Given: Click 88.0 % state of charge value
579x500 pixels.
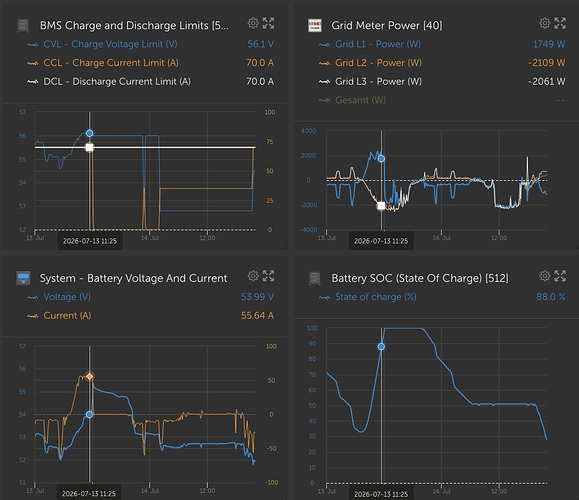Looking at the screenshot, I should [x=551, y=297].
